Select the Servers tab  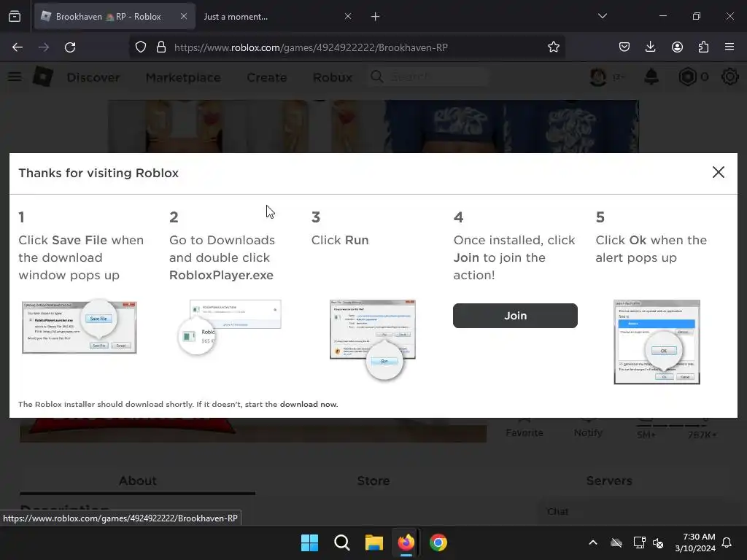click(609, 481)
